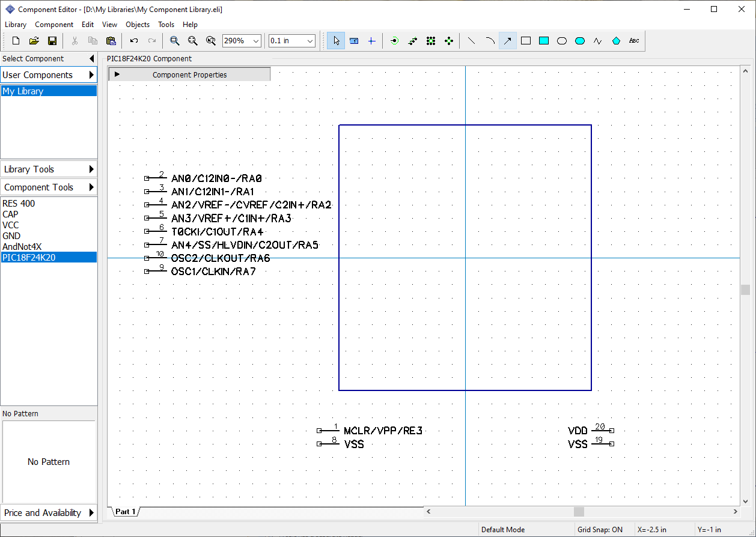Select the PIC18F24K20 component
The width and height of the screenshot is (756, 537).
(x=49, y=258)
